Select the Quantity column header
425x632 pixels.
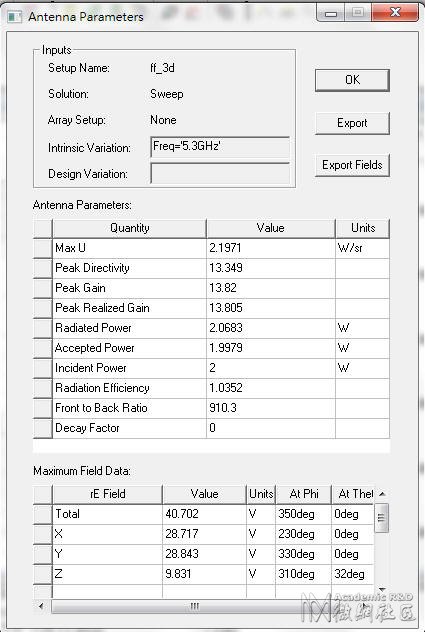tap(129, 228)
